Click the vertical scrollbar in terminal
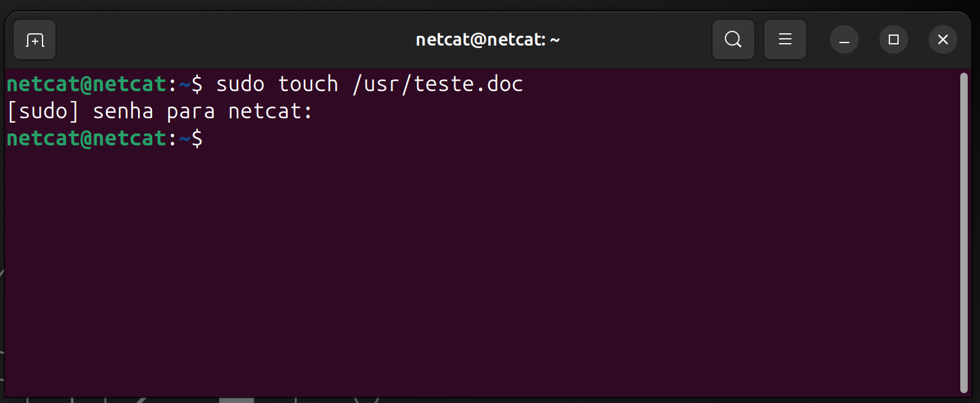 964,232
